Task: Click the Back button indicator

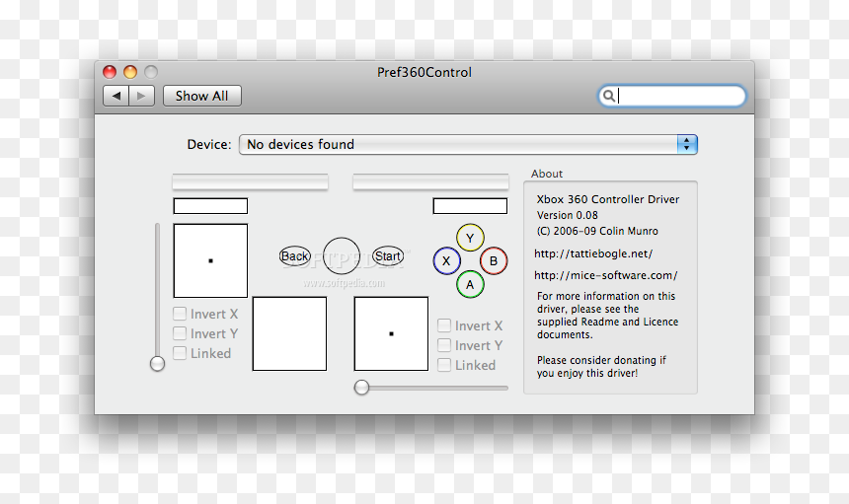Action: coord(295,255)
